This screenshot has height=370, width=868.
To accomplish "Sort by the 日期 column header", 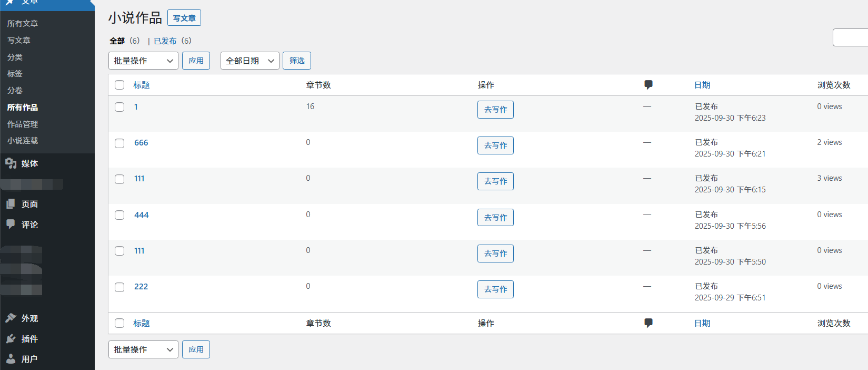I will click(702, 85).
